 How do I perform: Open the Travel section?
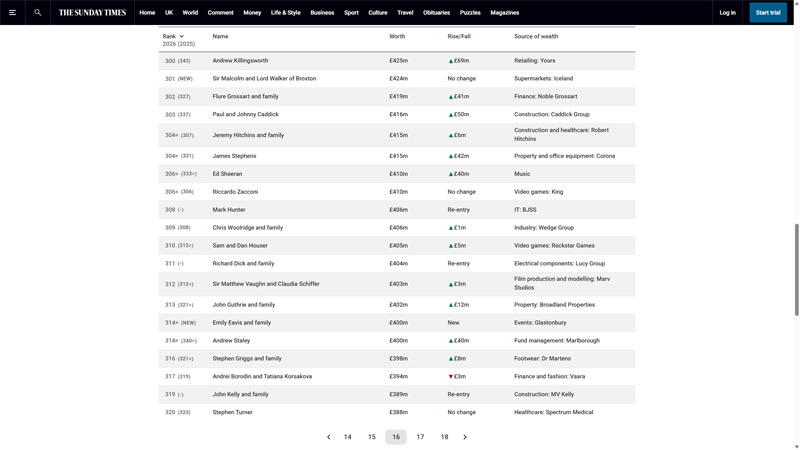pos(405,12)
